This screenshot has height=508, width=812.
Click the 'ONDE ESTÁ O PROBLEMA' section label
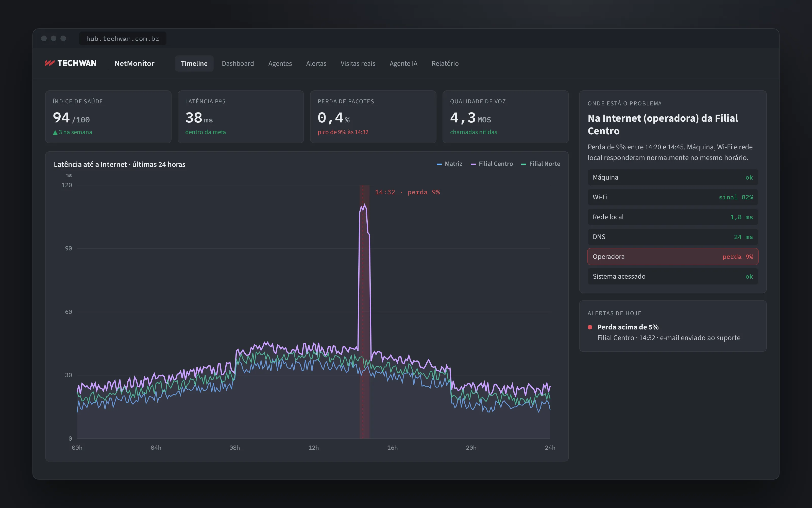pyautogui.click(x=624, y=103)
